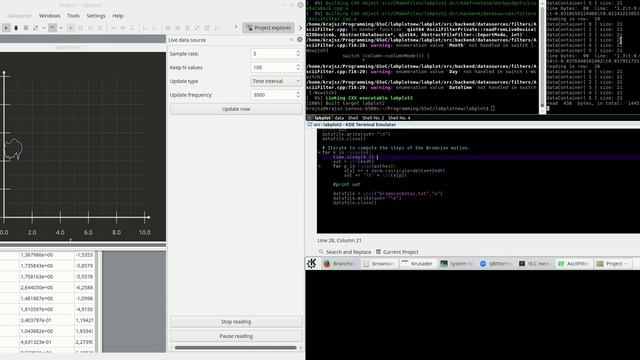Viewport: 640px width, 360px height.
Task: Collapse the 'for p in' code fold marker
Action: point(320,166)
